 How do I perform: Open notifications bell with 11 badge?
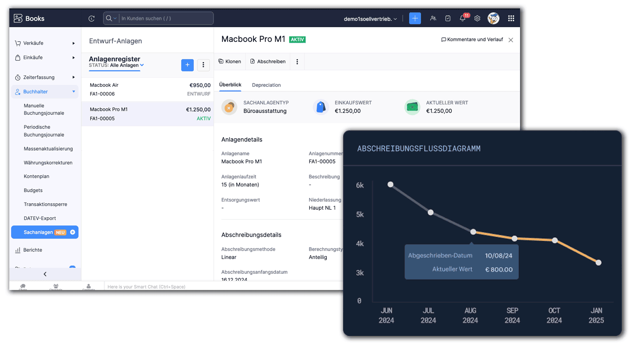point(463,19)
